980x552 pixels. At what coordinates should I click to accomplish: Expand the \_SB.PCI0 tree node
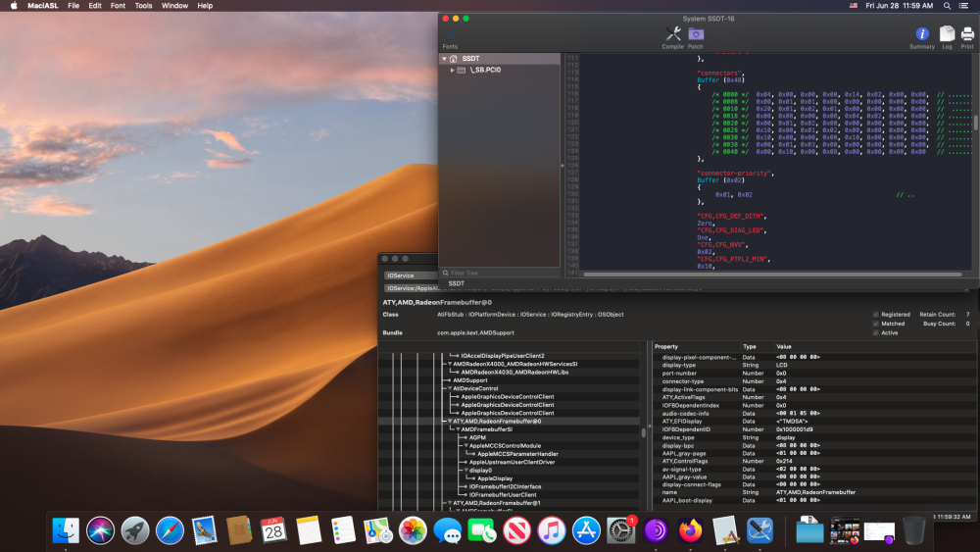[x=452, y=70]
